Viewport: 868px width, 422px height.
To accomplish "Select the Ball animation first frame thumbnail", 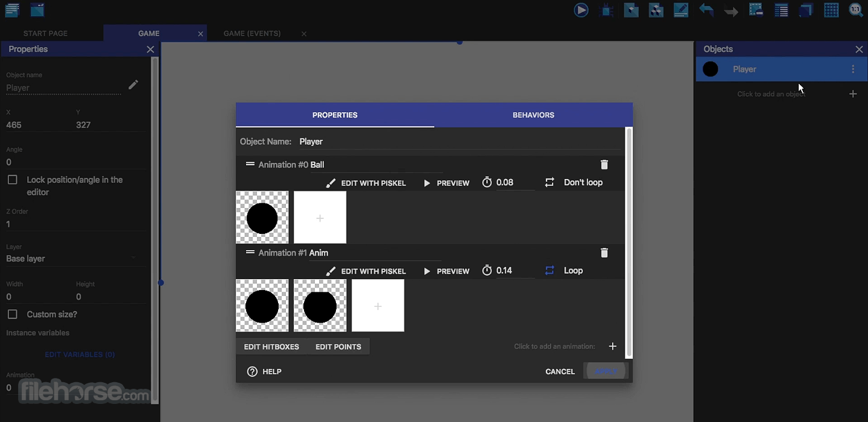I will [262, 217].
